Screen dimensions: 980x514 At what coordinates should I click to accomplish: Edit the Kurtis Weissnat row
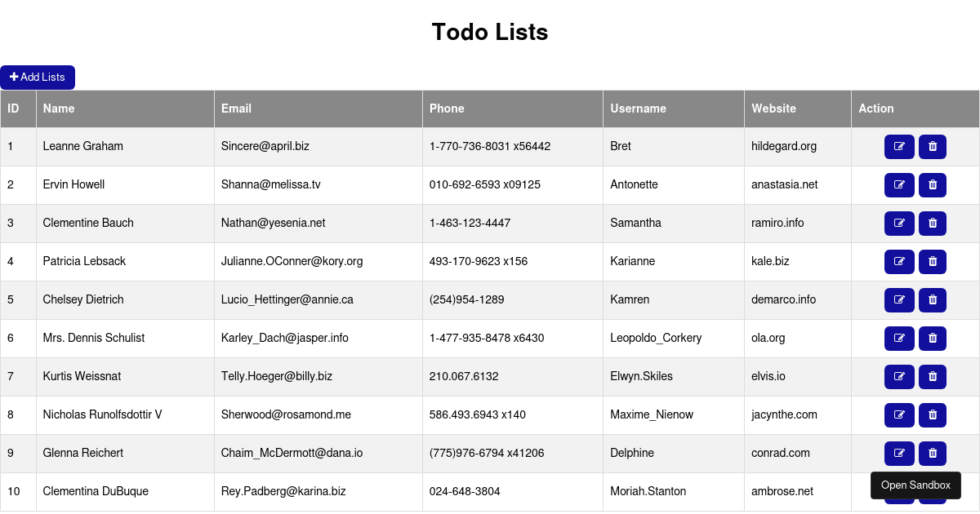(899, 377)
